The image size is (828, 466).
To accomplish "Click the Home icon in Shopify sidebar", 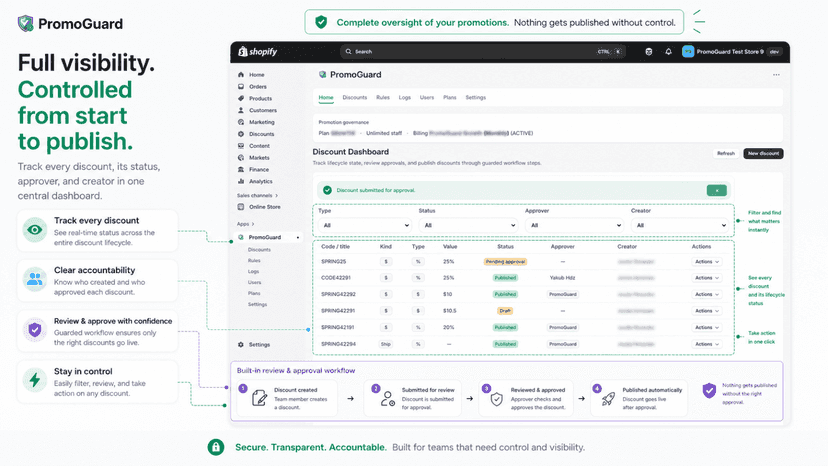I will point(241,74).
